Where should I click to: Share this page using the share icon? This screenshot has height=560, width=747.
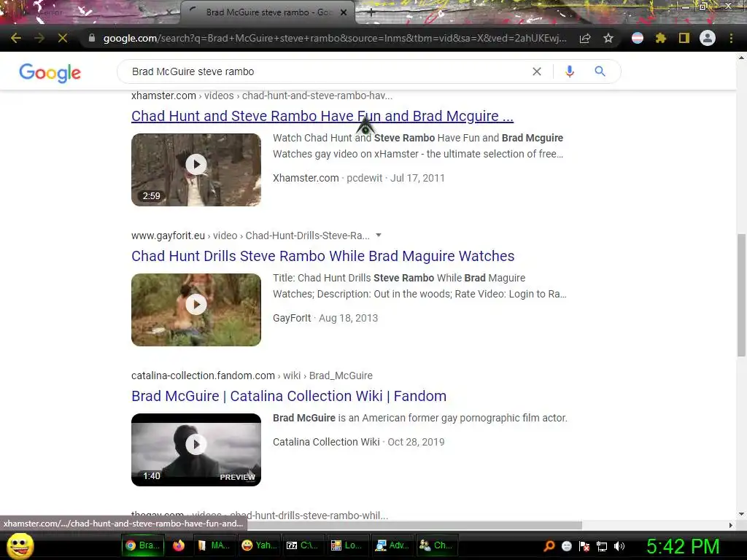tap(585, 38)
